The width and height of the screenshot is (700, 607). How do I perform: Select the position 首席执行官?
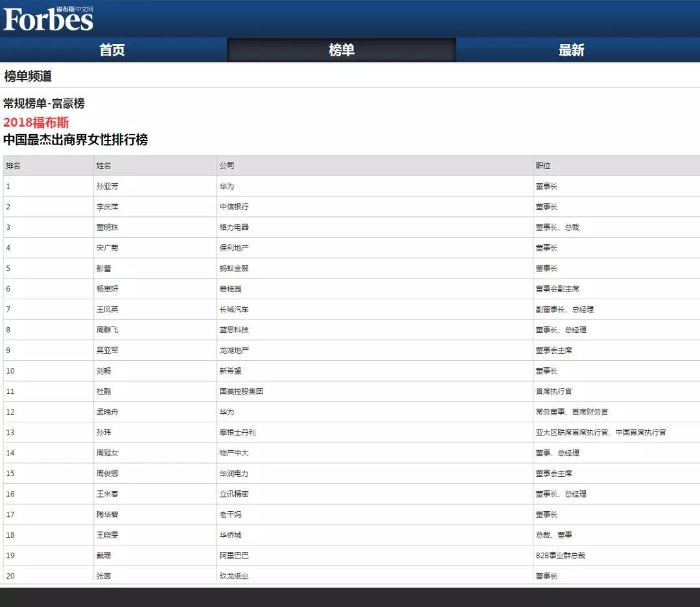click(554, 391)
